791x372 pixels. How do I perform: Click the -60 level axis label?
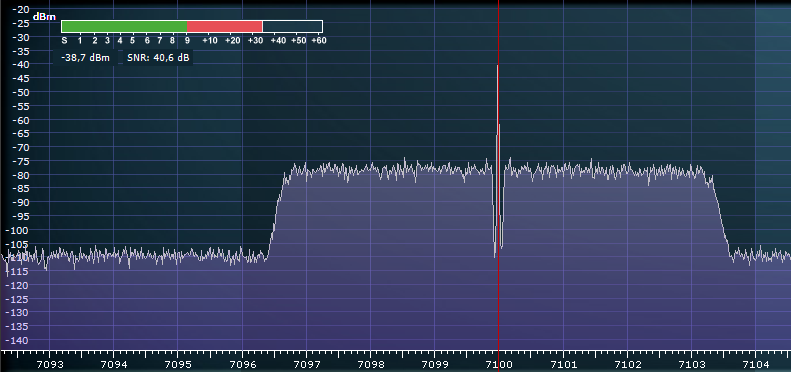[21, 120]
